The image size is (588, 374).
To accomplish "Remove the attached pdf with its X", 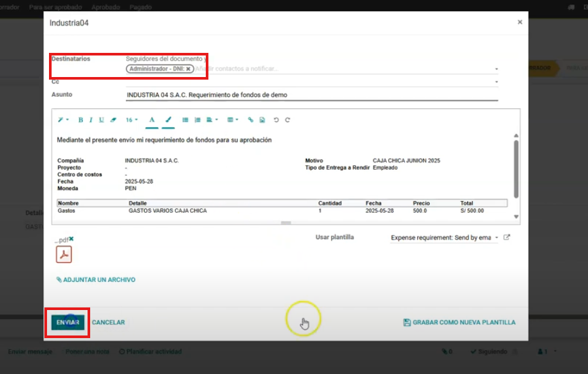I will [x=71, y=239].
